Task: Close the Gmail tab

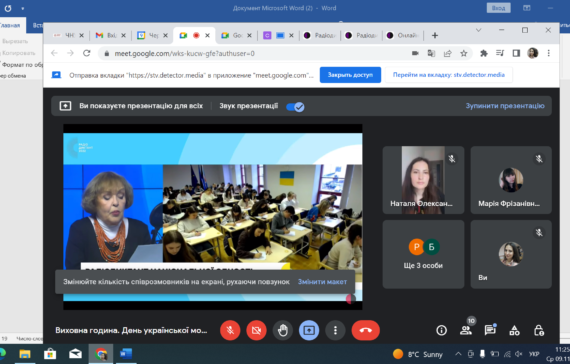Action: pos(123,35)
